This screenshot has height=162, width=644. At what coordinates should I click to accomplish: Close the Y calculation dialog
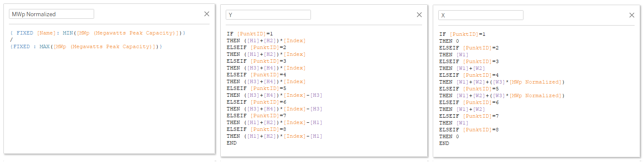(419, 15)
